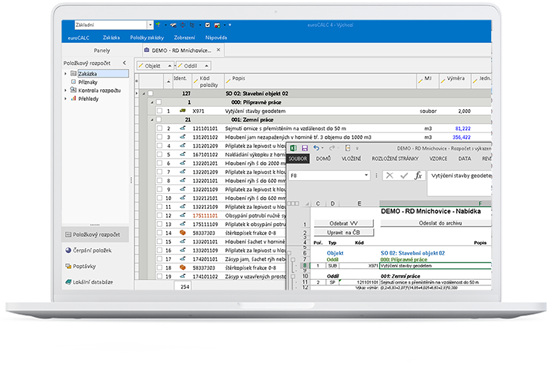Click the Čerpání položek pie icon

pyautogui.click(x=68, y=250)
